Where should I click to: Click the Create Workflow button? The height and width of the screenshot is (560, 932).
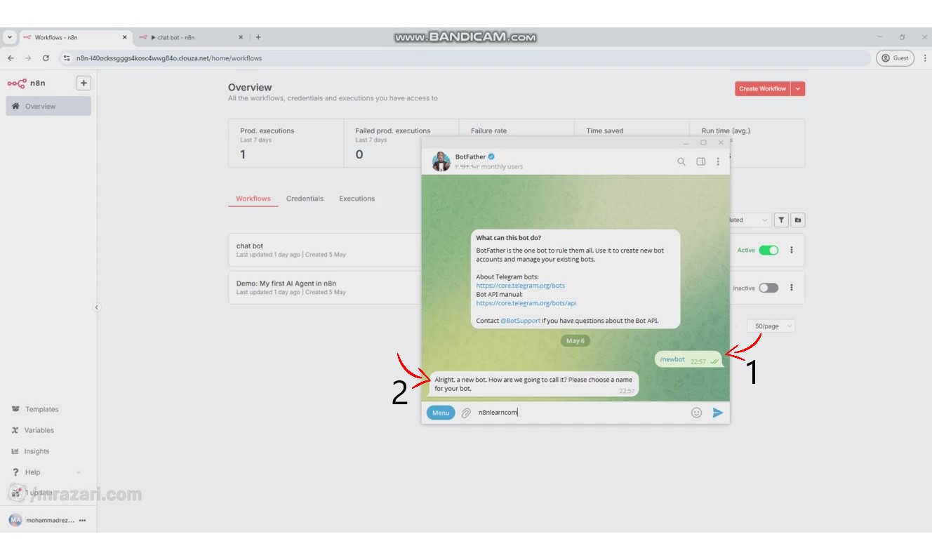coord(762,89)
